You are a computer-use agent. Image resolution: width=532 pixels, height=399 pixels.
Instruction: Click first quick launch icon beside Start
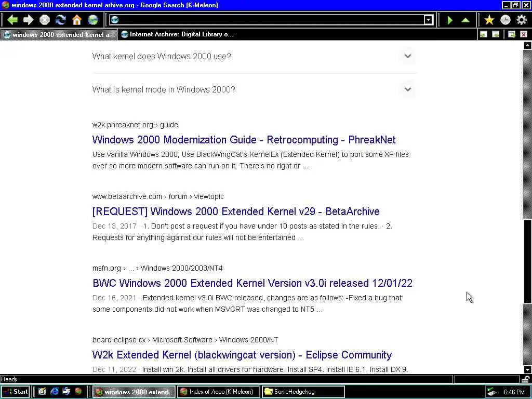[x=42, y=392]
